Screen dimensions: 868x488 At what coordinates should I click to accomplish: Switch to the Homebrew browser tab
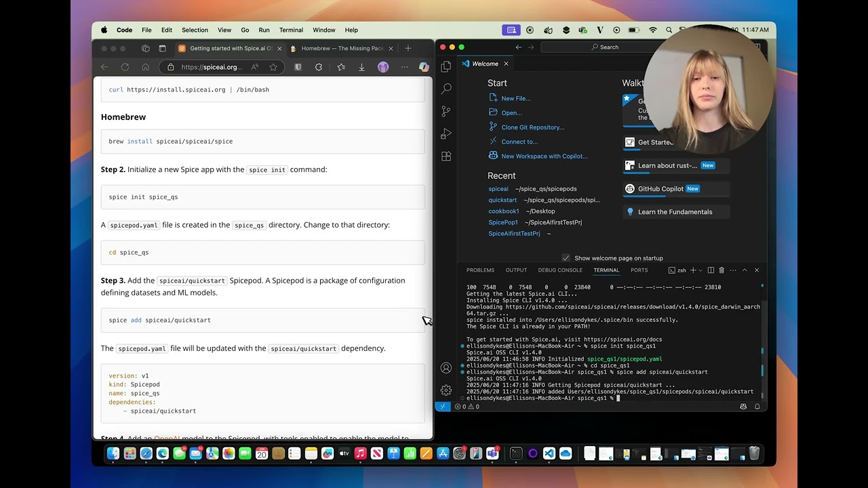click(x=342, y=49)
